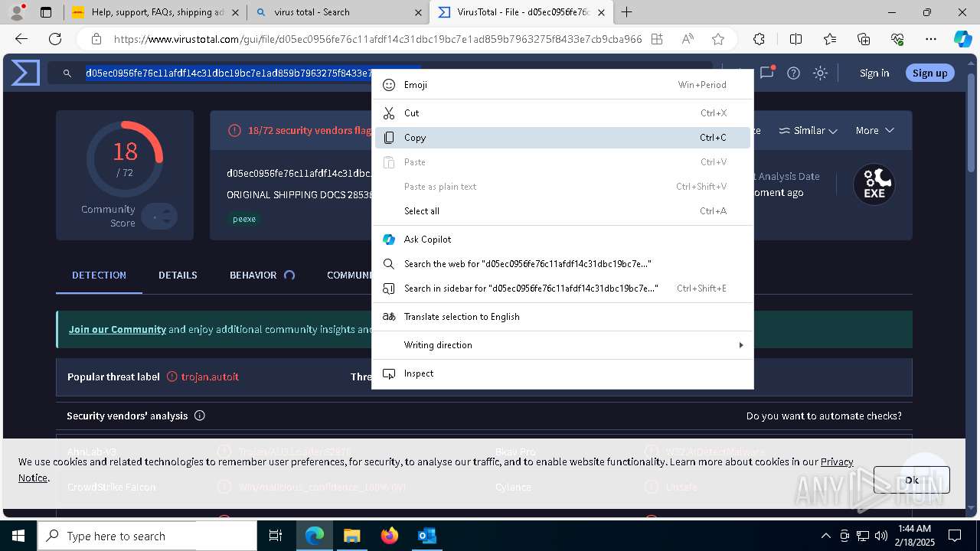Viewport: 980px width, 551px height.
Task: Open Outlook from taskbar
Action: coord(426,536)
